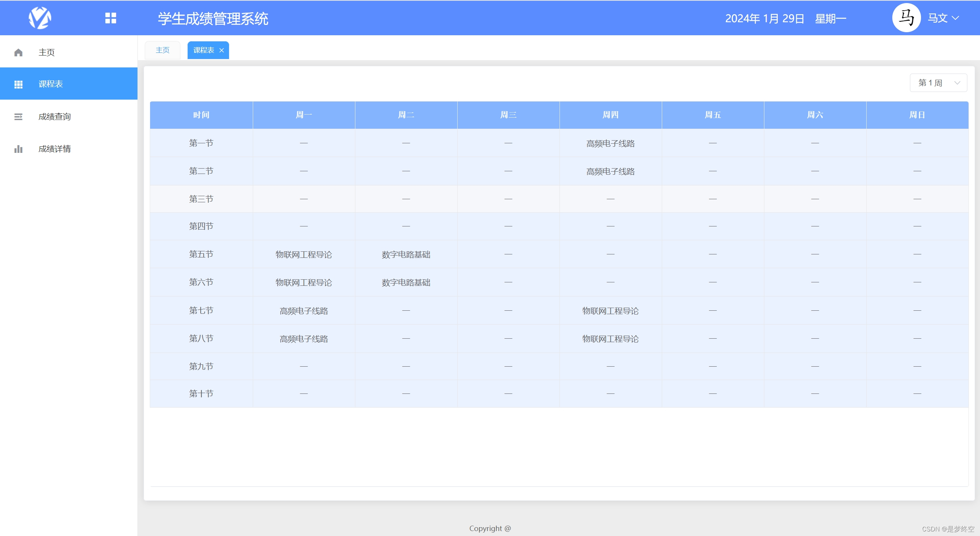Toggle sidebar using the four-squares grid icon

tap(111, 18)
